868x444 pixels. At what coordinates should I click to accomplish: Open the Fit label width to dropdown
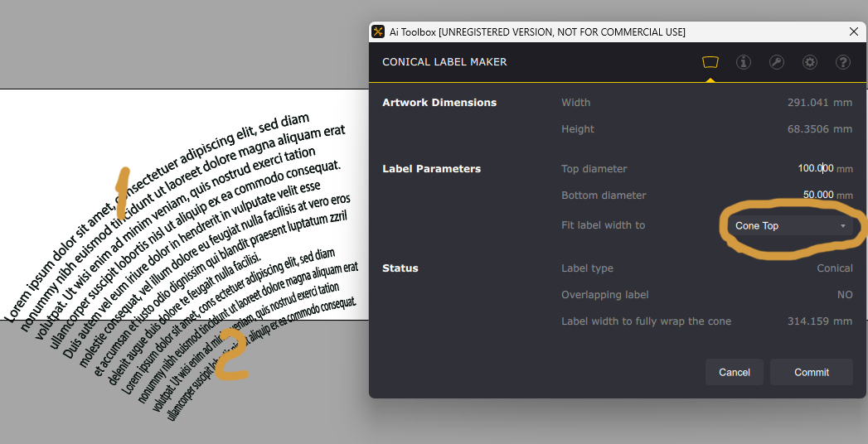[x=790, y=225]
